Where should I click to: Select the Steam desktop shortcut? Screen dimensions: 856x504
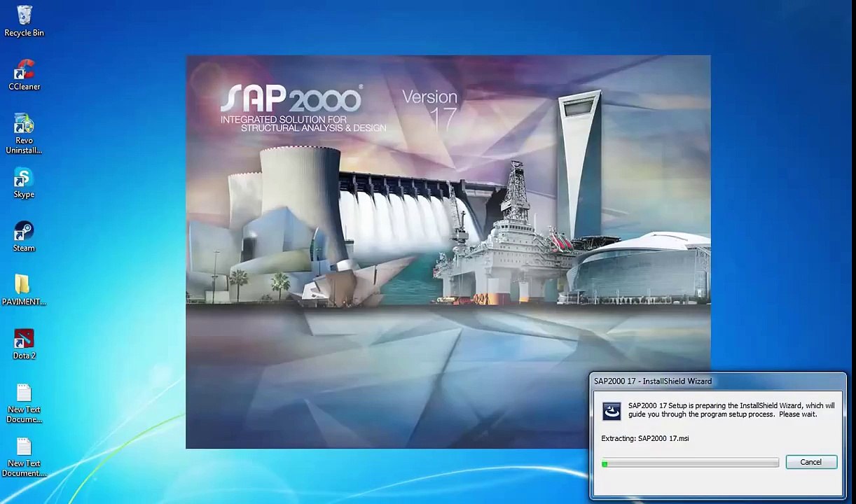(24, 237)
